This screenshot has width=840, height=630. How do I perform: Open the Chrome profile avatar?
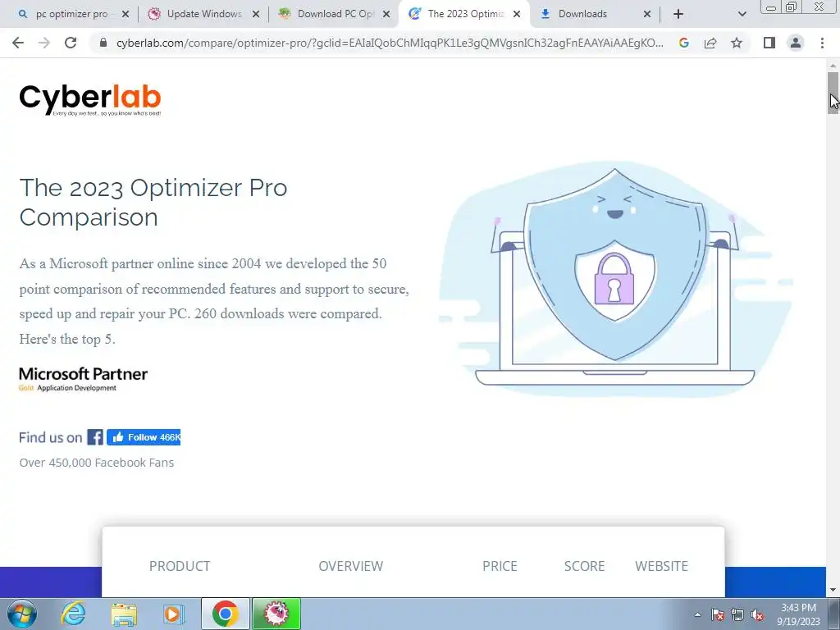[x=796, y=43]
